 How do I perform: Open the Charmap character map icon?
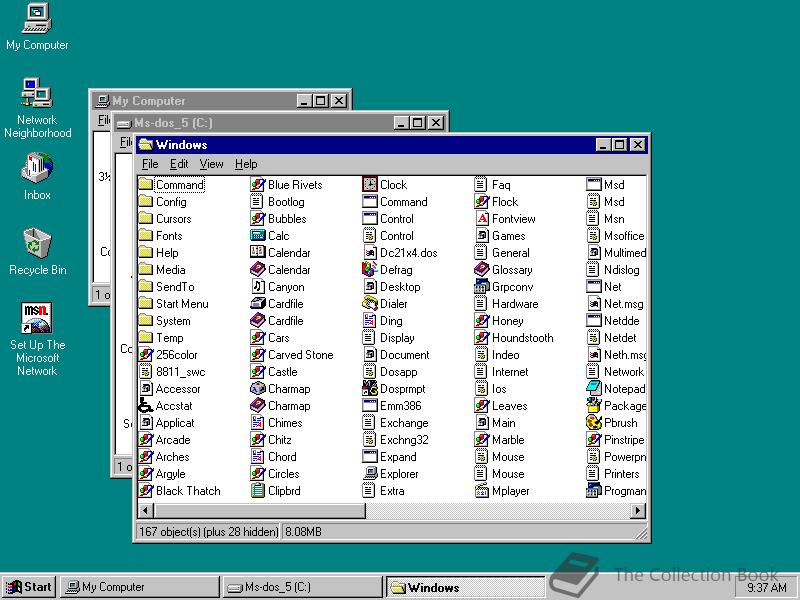[287, 388]
